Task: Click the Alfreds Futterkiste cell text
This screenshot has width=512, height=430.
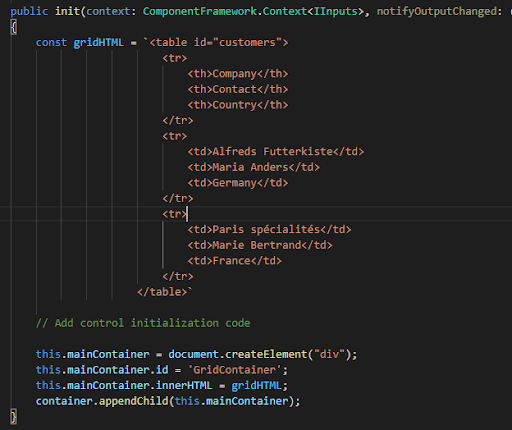Action: 273,152
